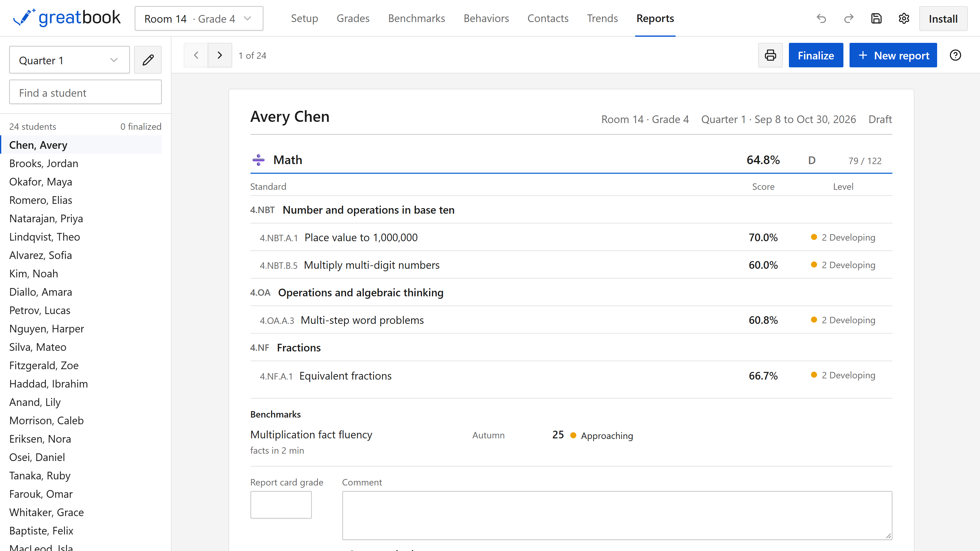
Task: Open the Room 14 Grade 4 dropdown
Action: [198, 18]
